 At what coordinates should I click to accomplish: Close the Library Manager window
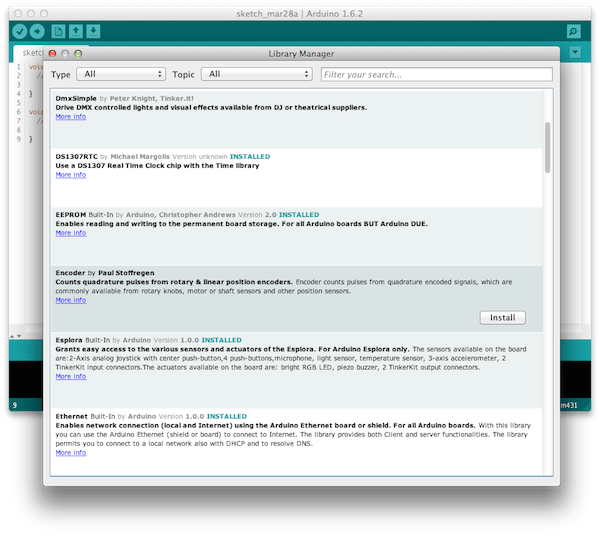[x=52, y=54]
